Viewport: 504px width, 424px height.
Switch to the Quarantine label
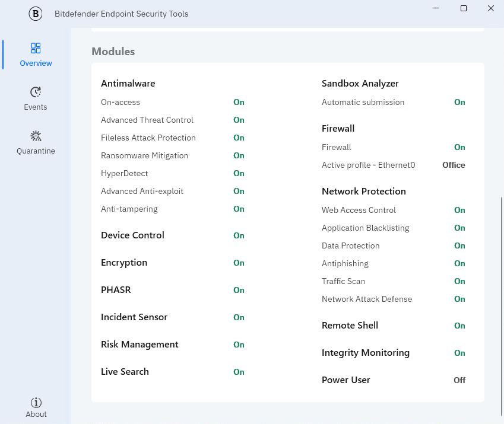[x=36, y=151]
